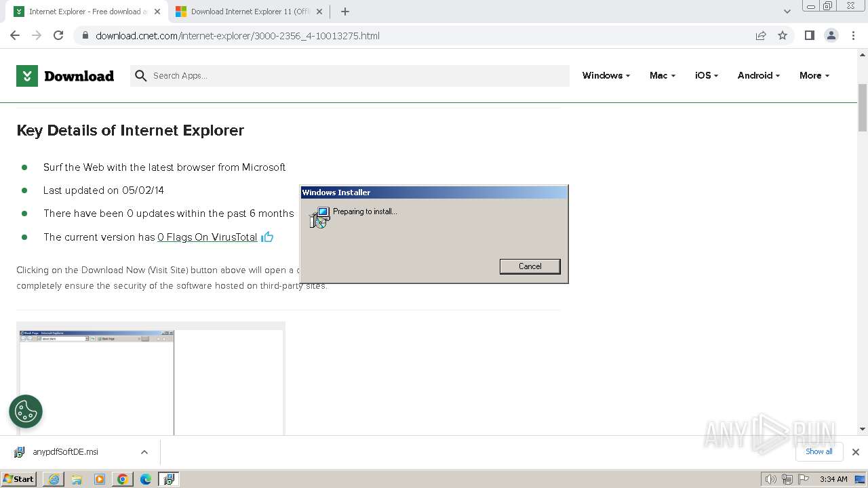Viewport: 868px width, 488px height.
Task: Click the volume speaker tray icon
Action: 770,479
